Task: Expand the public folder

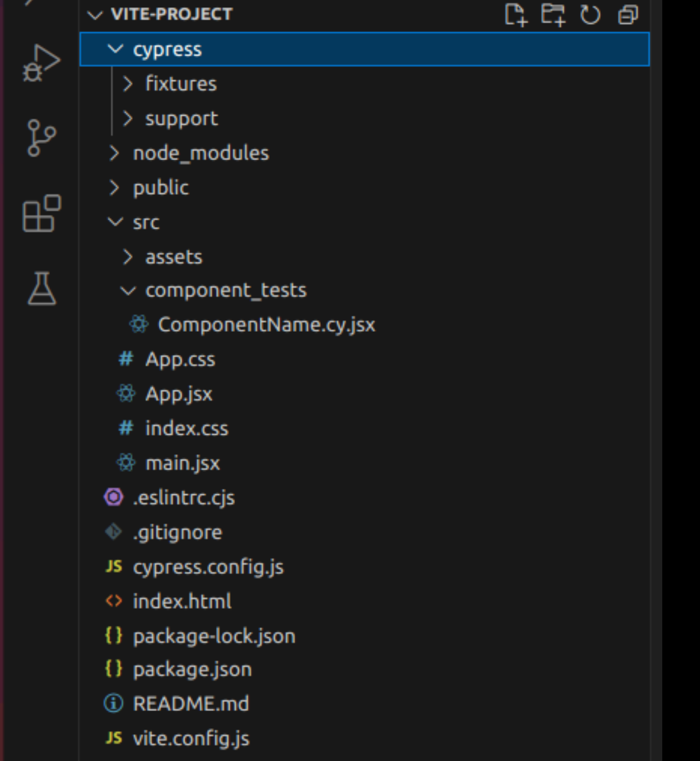Action: 159,188
